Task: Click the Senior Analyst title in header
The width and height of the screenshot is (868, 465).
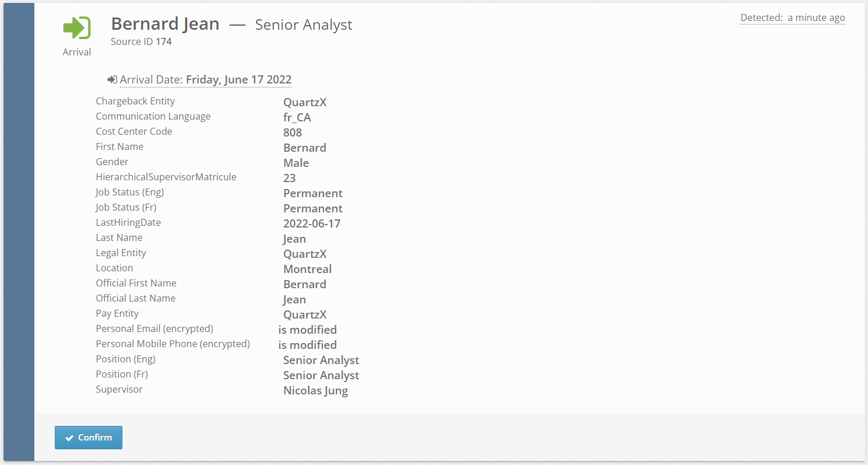Action: [x=304, y=25]
